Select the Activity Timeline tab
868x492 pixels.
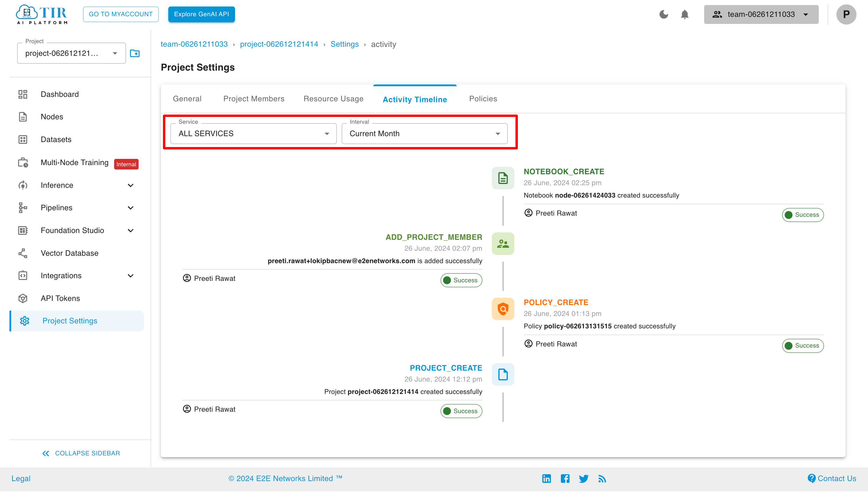(415, 99)
